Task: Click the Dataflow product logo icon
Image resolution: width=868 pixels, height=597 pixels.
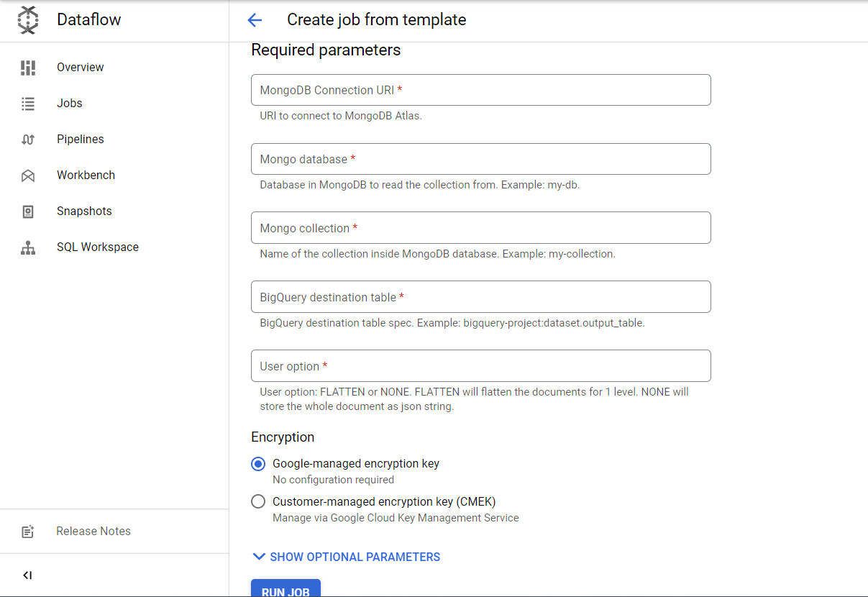Action: pyautogui.click(x=28, y=20)
